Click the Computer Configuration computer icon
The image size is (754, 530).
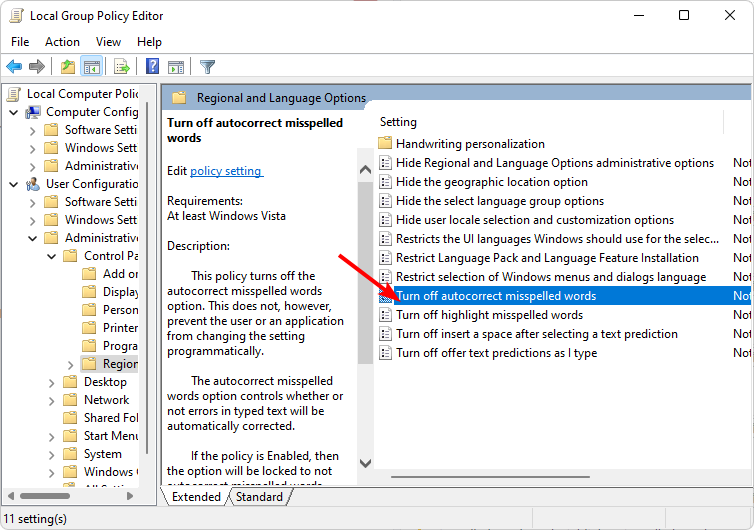point(33,112)
